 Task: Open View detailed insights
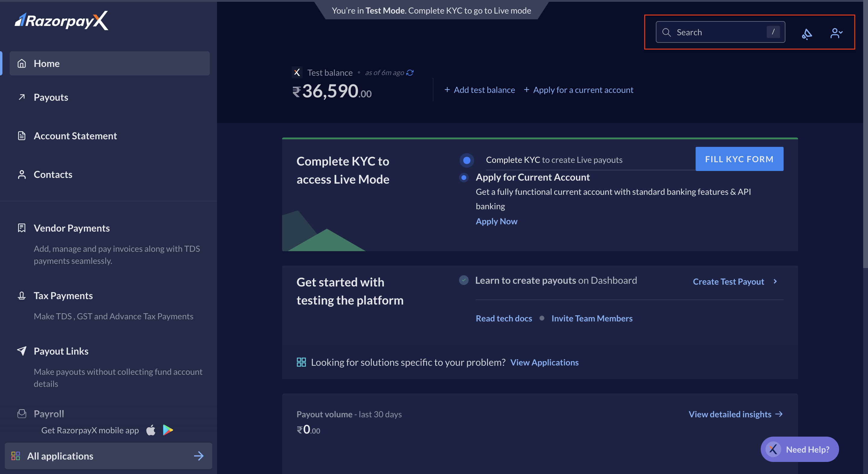736,414
